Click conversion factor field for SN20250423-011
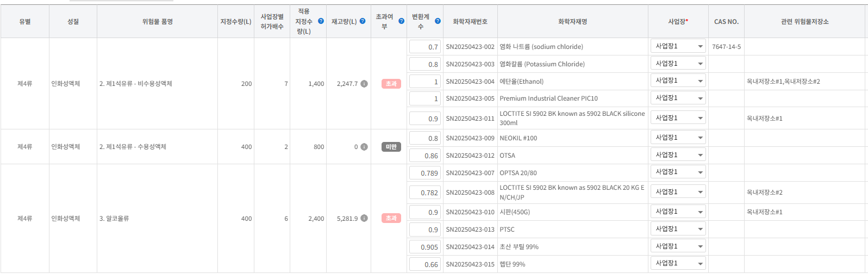Screen dimensions: 868x279 point(424,119)
